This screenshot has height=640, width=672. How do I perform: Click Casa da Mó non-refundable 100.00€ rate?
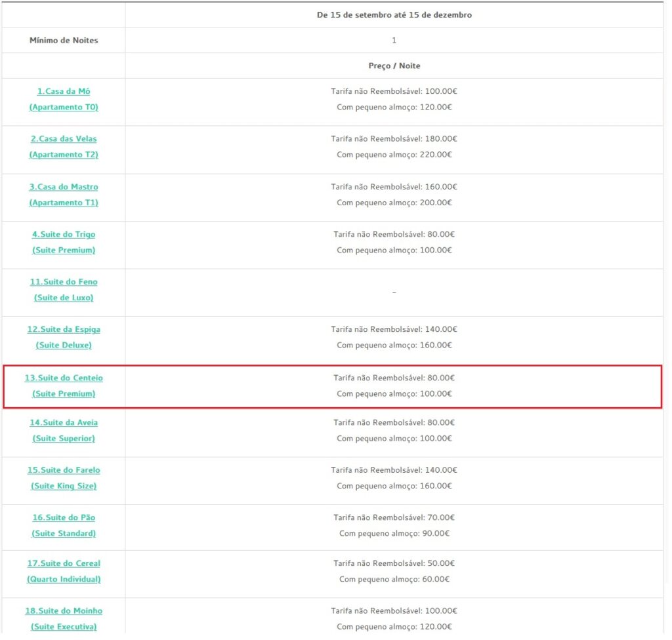[x=394, y=91]
